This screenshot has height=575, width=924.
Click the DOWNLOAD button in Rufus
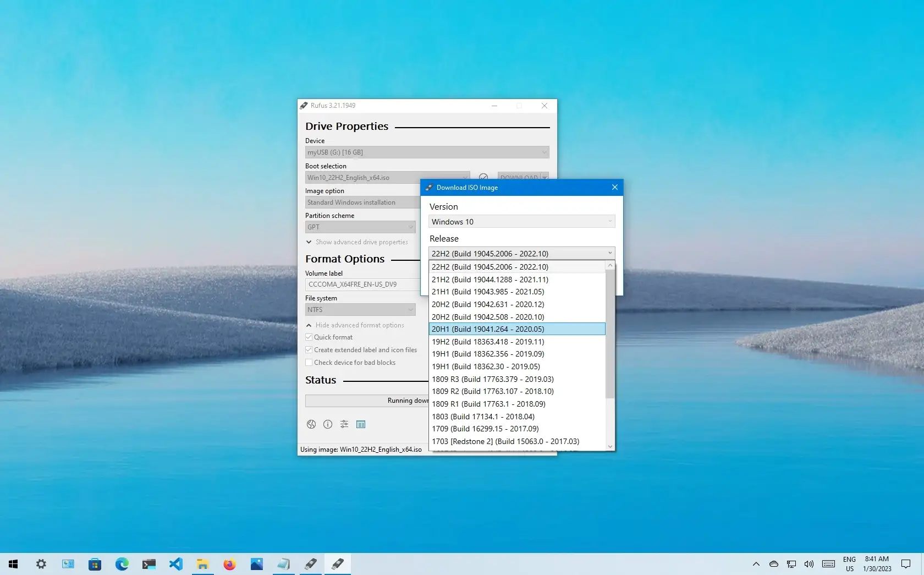pos(519,177)
